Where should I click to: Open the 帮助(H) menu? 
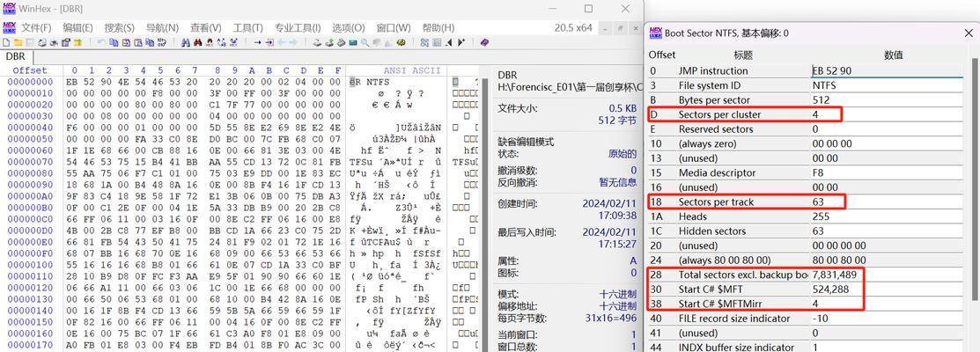tap(438, 27)
